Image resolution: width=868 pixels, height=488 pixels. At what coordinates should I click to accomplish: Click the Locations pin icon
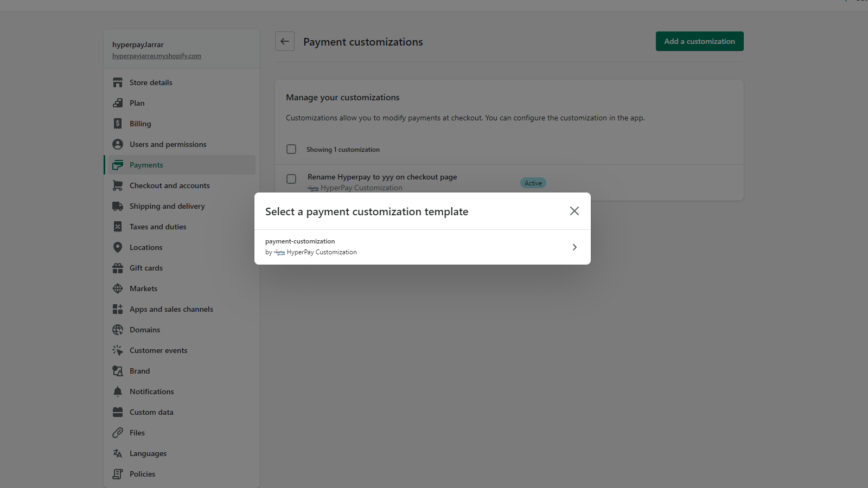pyautogui.click(x=118, y=247)
